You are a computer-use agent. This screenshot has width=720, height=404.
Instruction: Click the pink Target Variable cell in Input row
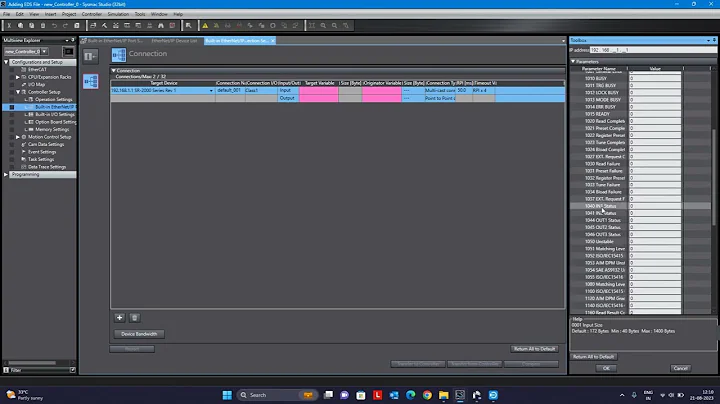tap(319, 90)
